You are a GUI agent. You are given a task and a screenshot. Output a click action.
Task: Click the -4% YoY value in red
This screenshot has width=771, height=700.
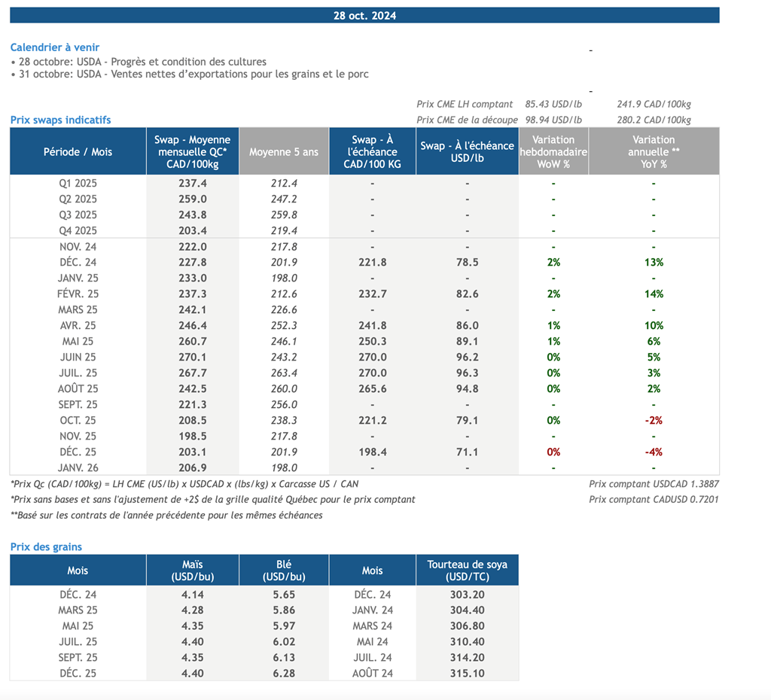pos(654,452)
